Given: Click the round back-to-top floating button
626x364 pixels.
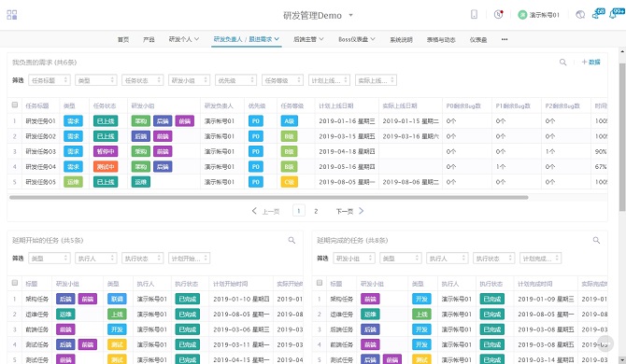Looking at the screenshot, I should tap(605, 343).
